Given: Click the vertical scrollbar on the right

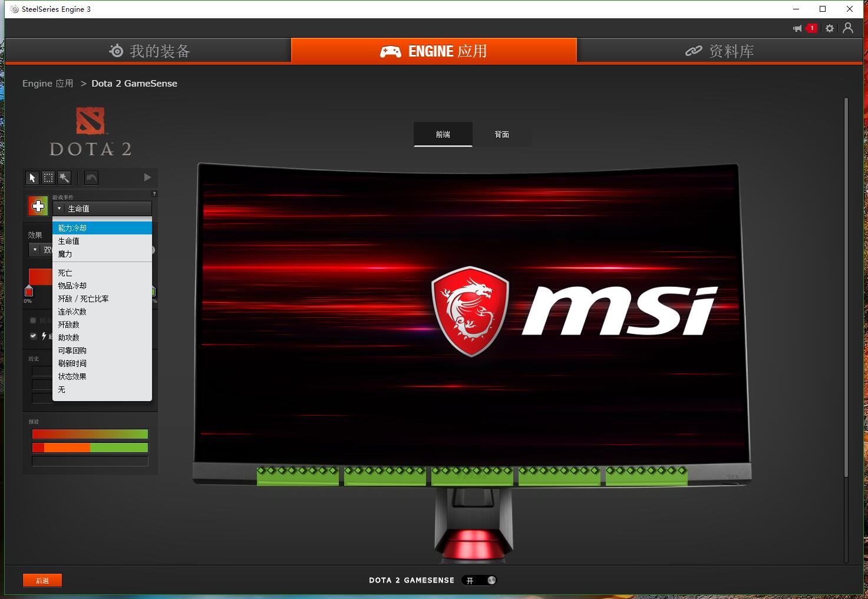Looking at the screenshot, I should click(846, 287).
